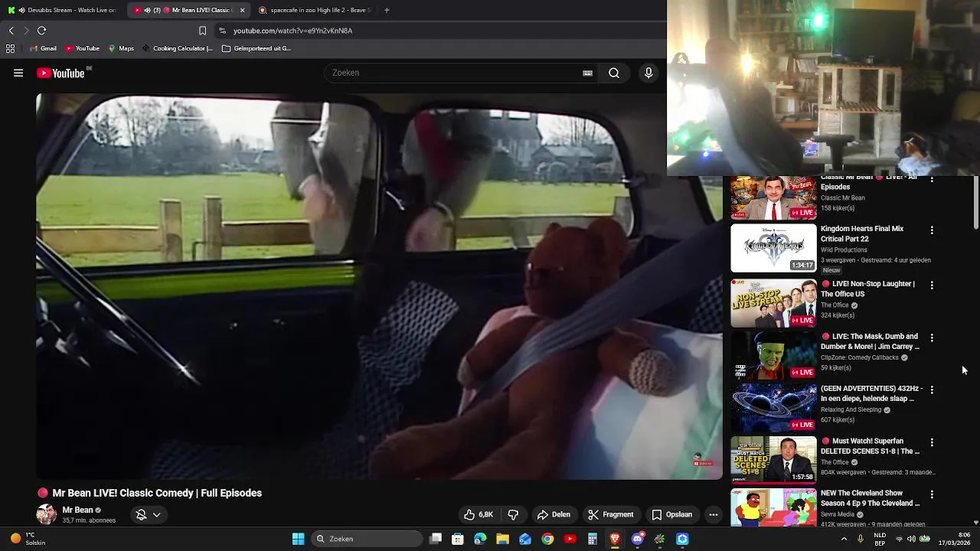Launch Microsoft Edge from taskbar
This screenshot has height=551, width=980.
click(480, 539)
